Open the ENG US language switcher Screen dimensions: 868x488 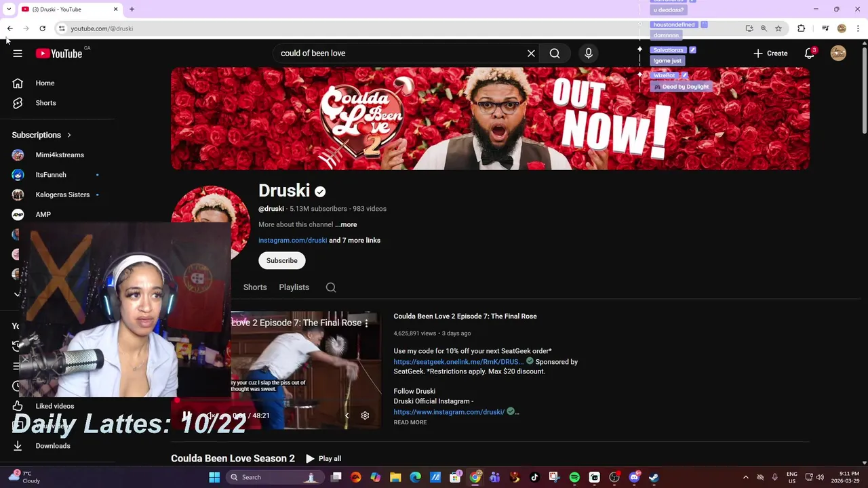pyautogui.click(x=792, y=477)
